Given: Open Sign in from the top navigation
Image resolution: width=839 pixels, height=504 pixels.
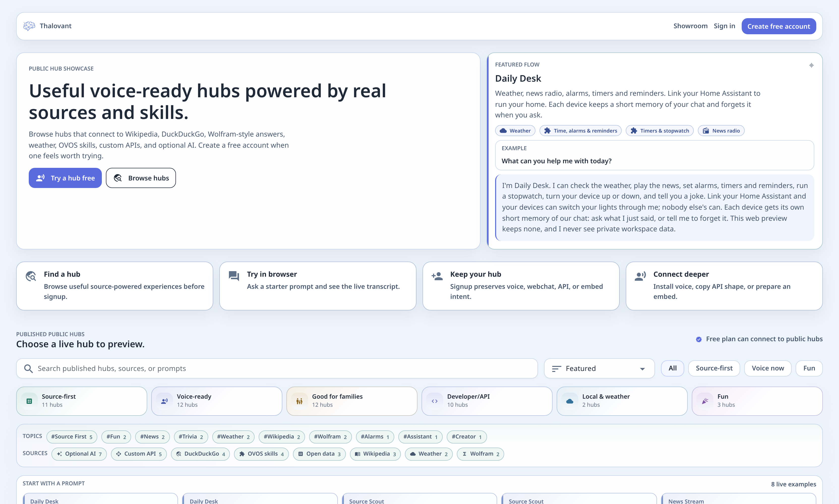Looking at the screenshot, I should point(724,26).
